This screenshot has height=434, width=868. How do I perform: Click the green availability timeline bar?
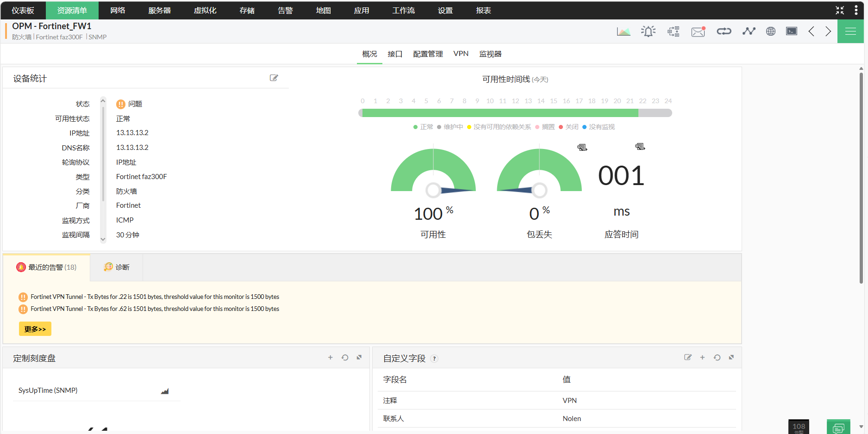(499, 113)
